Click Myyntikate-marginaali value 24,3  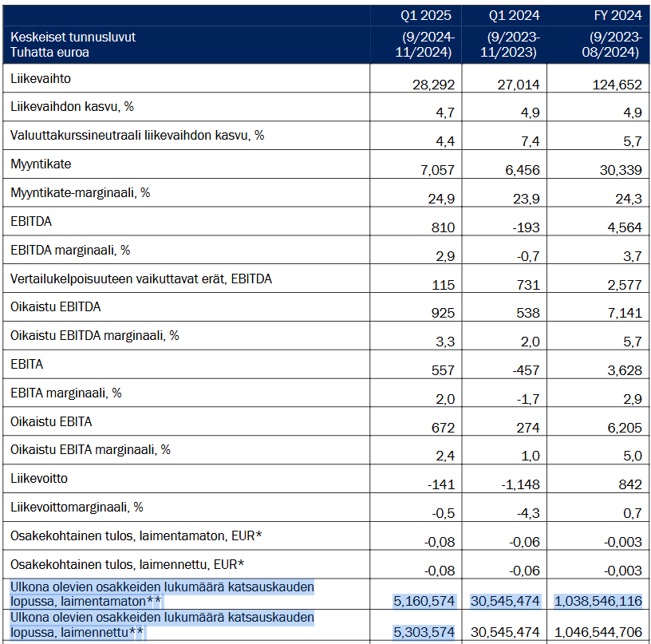(629, 199)
